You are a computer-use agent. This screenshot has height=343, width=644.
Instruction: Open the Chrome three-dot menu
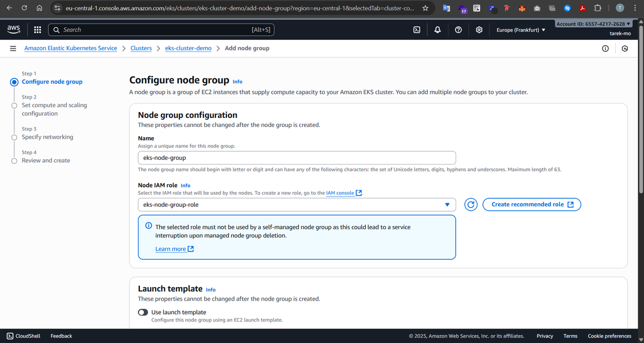(635, 8)
